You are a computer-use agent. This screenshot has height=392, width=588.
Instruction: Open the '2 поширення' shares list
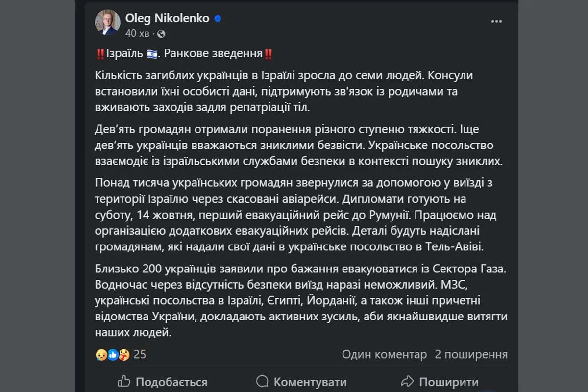[471, 354]
